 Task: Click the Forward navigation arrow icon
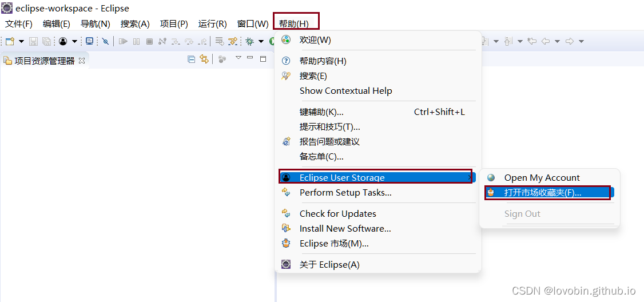[570, 41]
